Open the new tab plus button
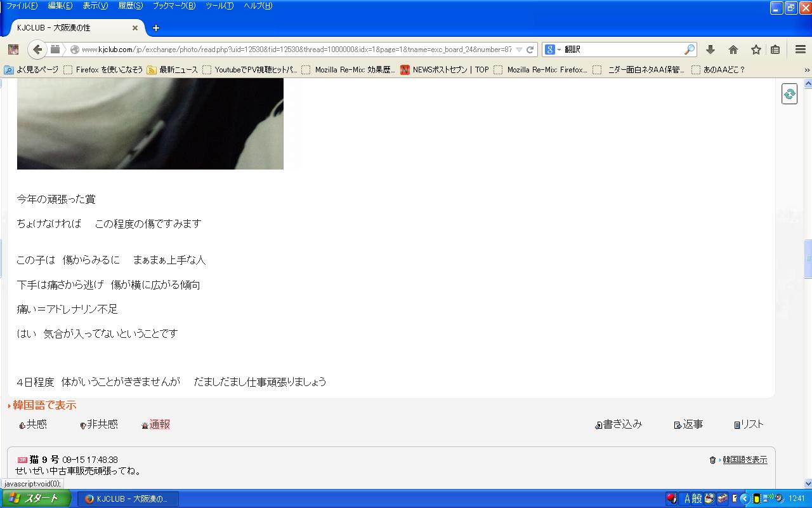Image resolution: width=812 pixels, height=508 pixels. pyautogui.click(x=156, y=28)
